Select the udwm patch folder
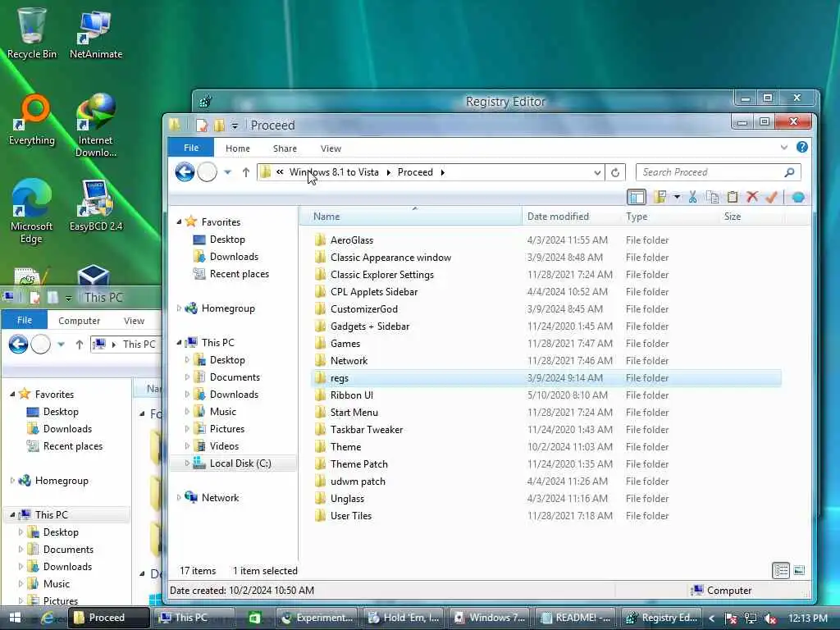 pyautogui.click(x=358, y=481)
